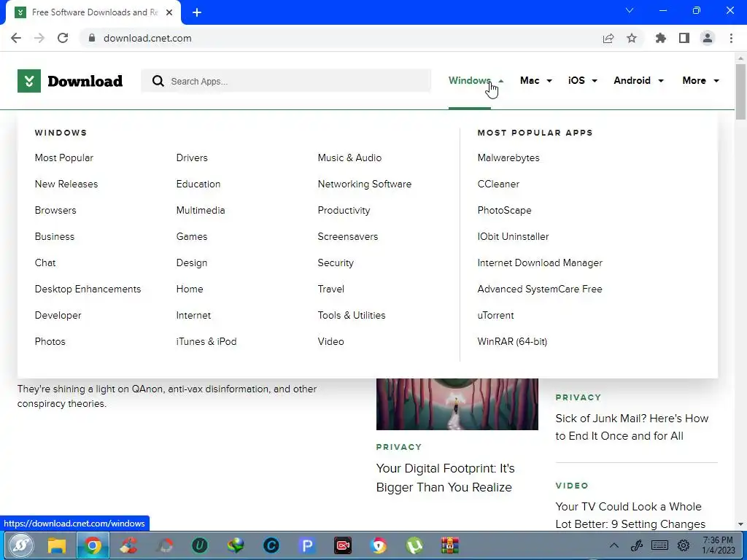Launch PhotoScape purple P taskbar icon
Screen dimensions: 747x560
click(x=307, y=545)
